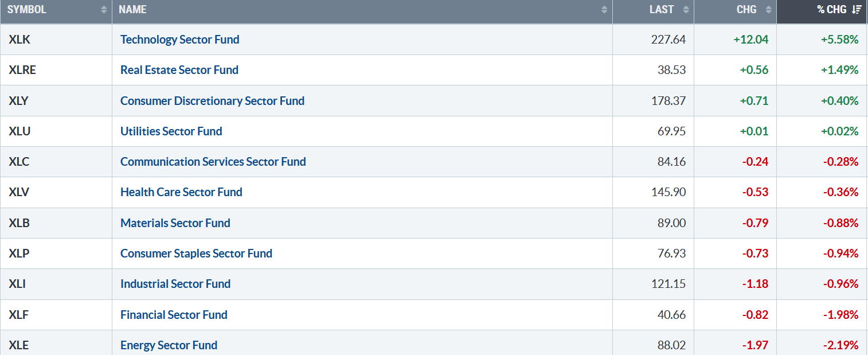Click the XLK symbol cell
The width and height of the screenshot is (868, 355).
click(x=56, y=40)
